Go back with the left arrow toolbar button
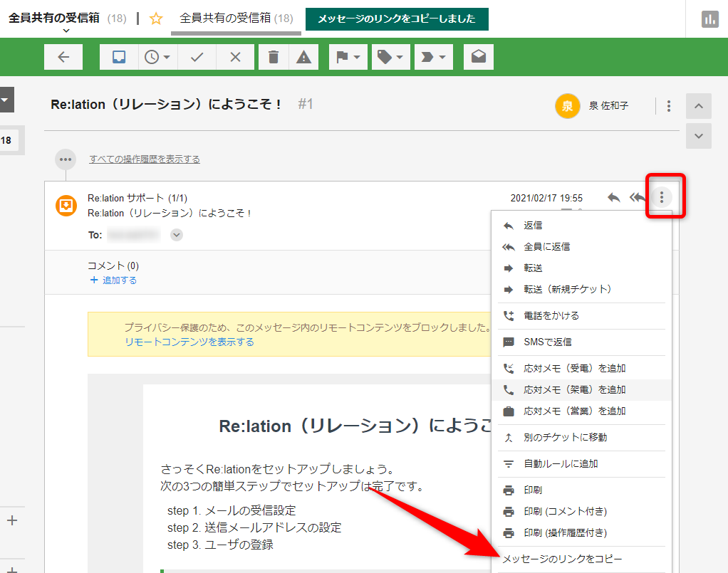Image resolution: width=728 pixels, height=573 pixels. coord(63,57)
